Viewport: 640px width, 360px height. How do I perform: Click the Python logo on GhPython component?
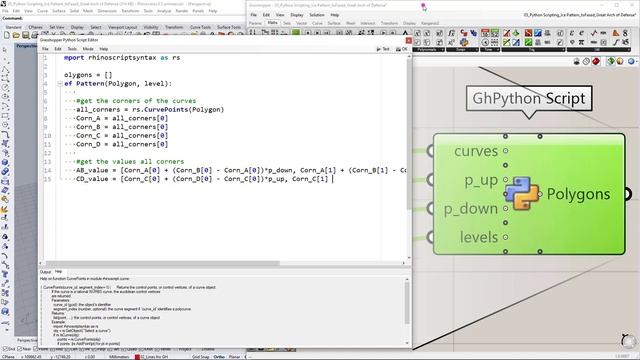coord(522,193)
